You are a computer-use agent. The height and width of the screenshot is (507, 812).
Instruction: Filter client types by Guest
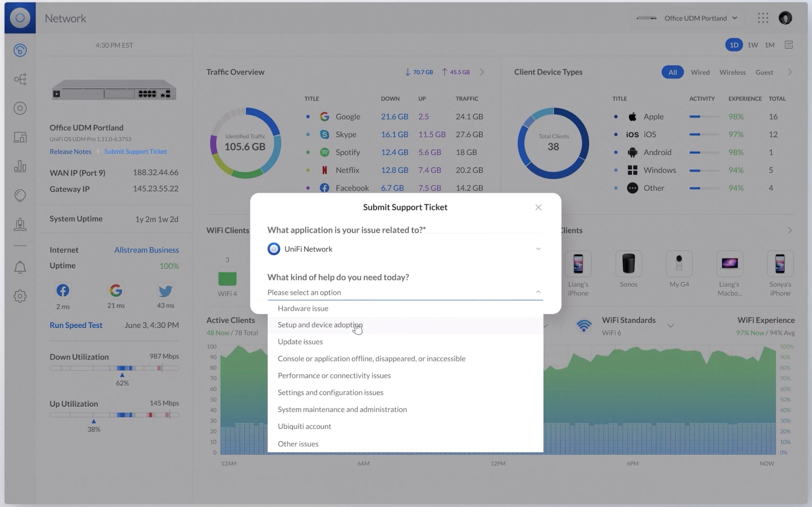pyautogui.click(x=764, y=72)
